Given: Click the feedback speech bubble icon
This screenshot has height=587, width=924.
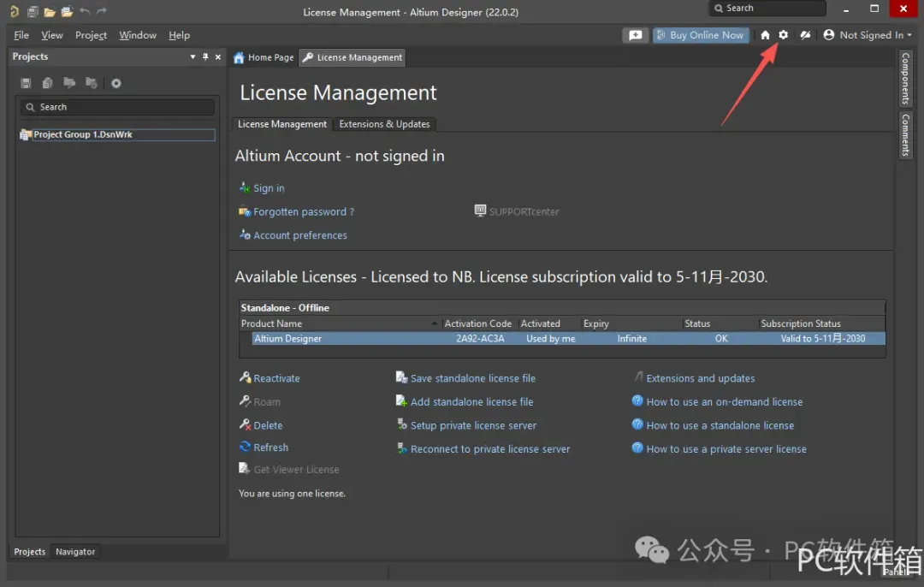Looking at the screenshot, I should pyautogui.click(x=635, y=35).
